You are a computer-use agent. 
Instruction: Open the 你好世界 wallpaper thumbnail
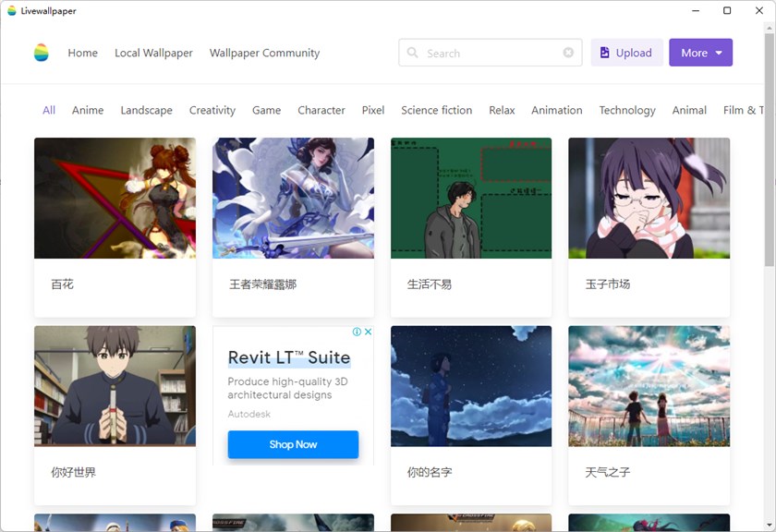(x=115, y=386)
